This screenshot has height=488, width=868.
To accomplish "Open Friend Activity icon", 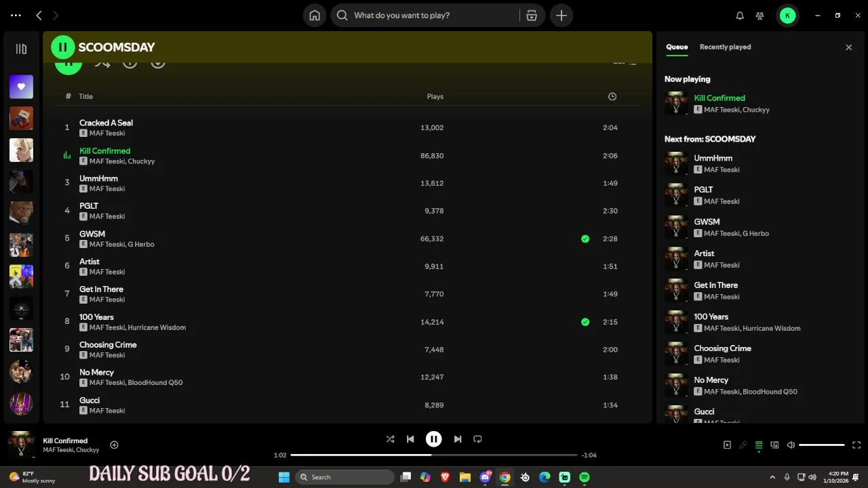I will tap(760, 15).
